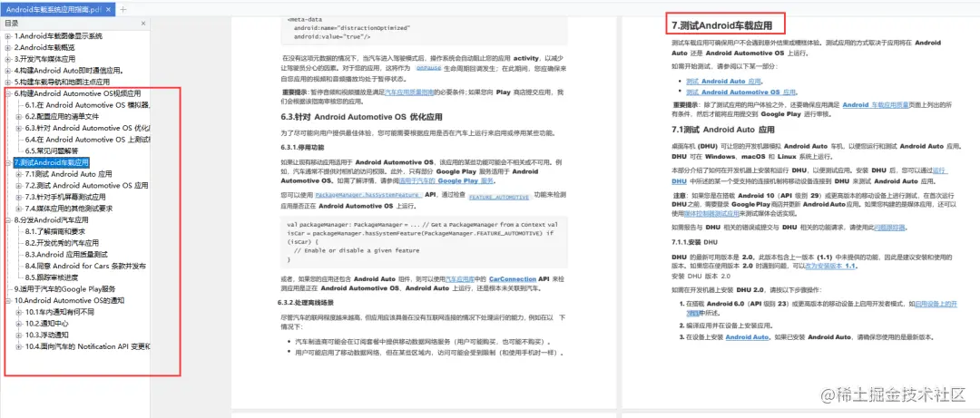Expand the 7.1测试 Android Auto 应用 node

(19, 174)
